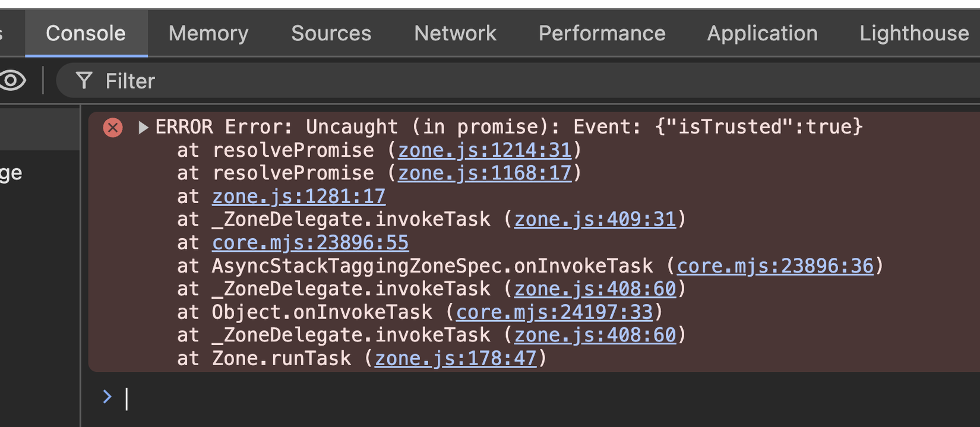Open the Performance panel
Screen dimensions: 980x427
point(602,33)
